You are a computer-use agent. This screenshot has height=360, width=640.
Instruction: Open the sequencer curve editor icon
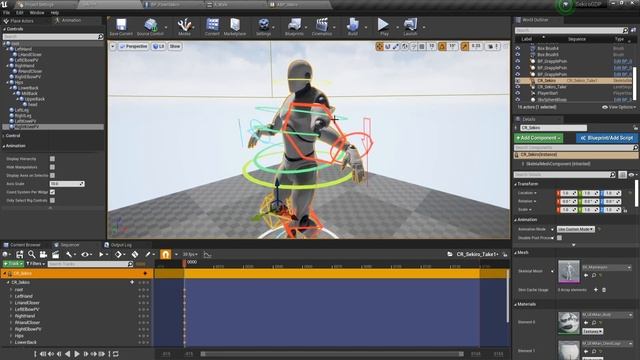pyautogui.click(x=207, y=255)
